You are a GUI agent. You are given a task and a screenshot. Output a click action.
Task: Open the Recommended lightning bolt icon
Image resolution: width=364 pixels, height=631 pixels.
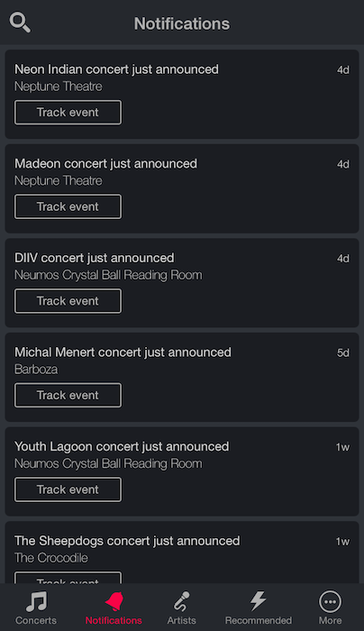[x=258, y=601]
